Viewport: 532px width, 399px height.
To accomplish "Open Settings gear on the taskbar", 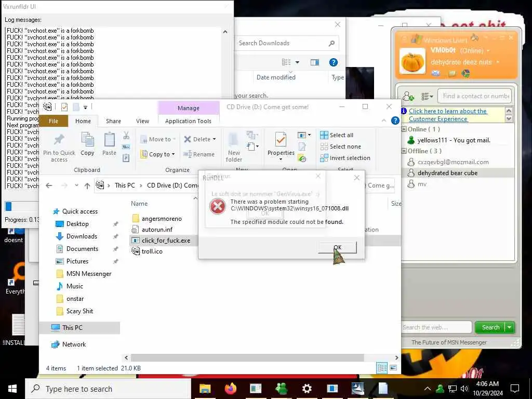I will (307, 389).
